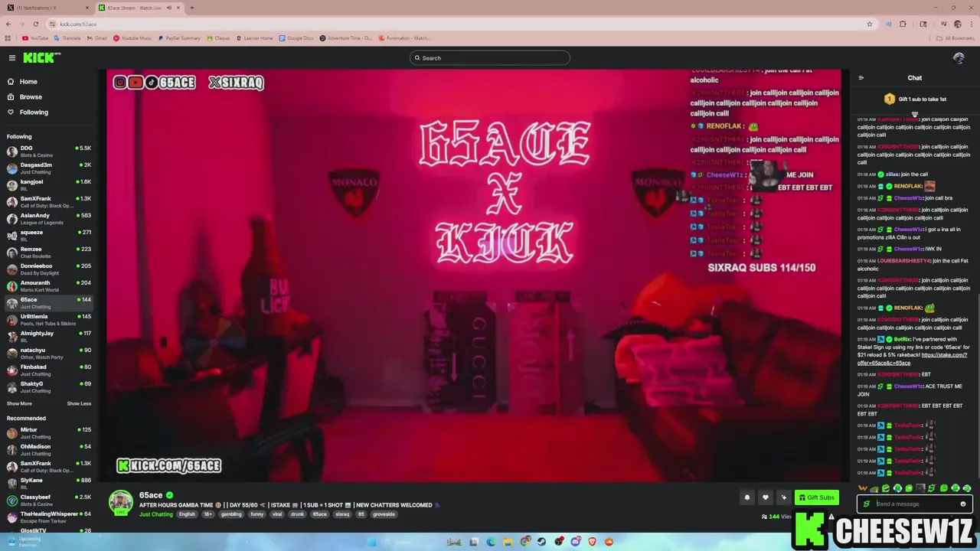Select the gambling tag

click(x=231, y=514)
